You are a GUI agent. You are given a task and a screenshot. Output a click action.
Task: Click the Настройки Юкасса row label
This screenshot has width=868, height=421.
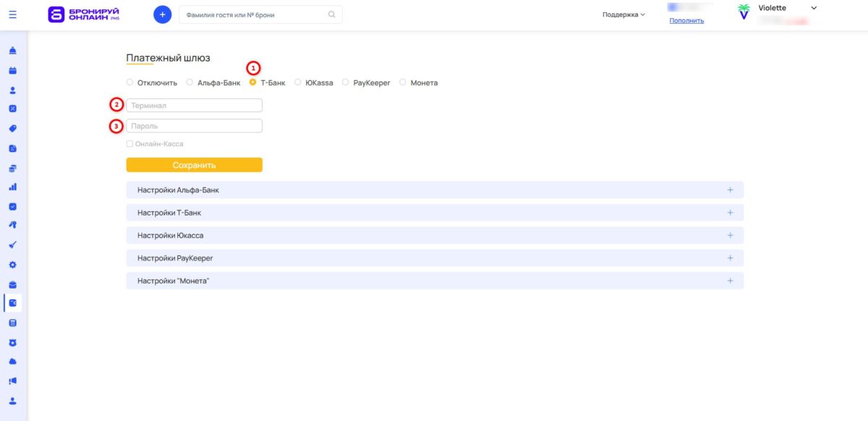171,236
